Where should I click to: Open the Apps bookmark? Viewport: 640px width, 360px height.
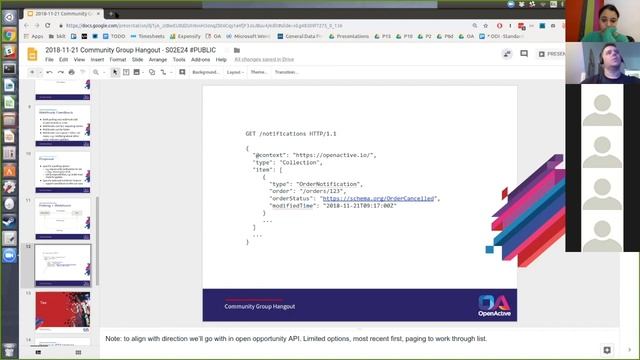click(34, 36)
